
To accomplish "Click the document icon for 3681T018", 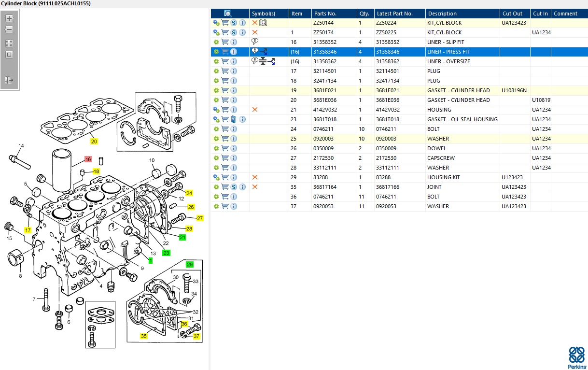I will (234, 119).
